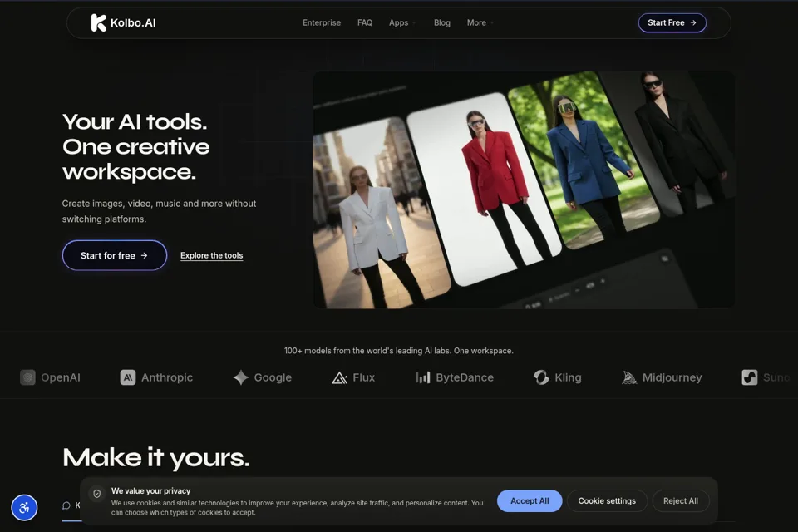
Task: Click the Midjourney sailboat logo icon
Action: point(629,377)
